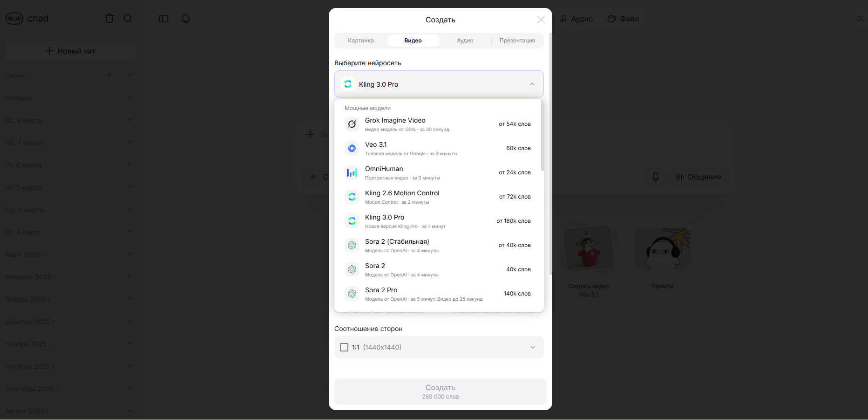Add a new folder with plus icon
The width and height of the screenshot is (868, 420).
click(109, 75)
